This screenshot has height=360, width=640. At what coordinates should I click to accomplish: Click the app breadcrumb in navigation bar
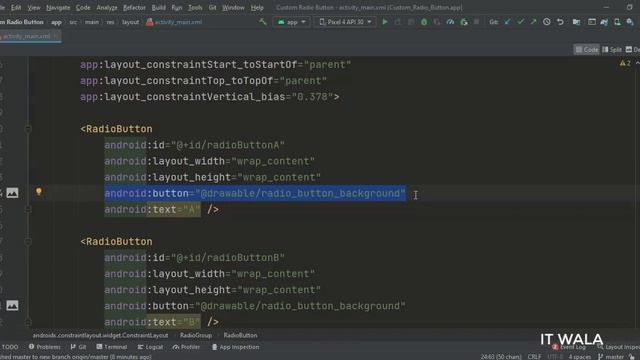[56, 22]
